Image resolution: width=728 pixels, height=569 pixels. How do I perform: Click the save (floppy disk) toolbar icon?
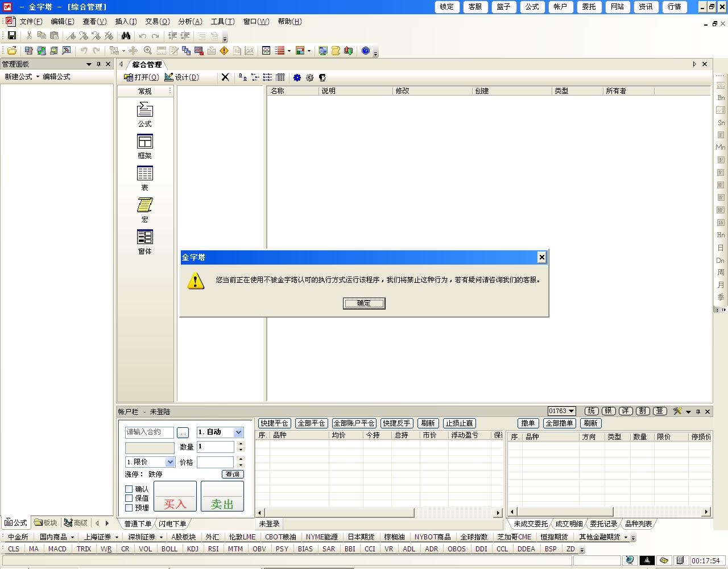[x=11, y=36]
